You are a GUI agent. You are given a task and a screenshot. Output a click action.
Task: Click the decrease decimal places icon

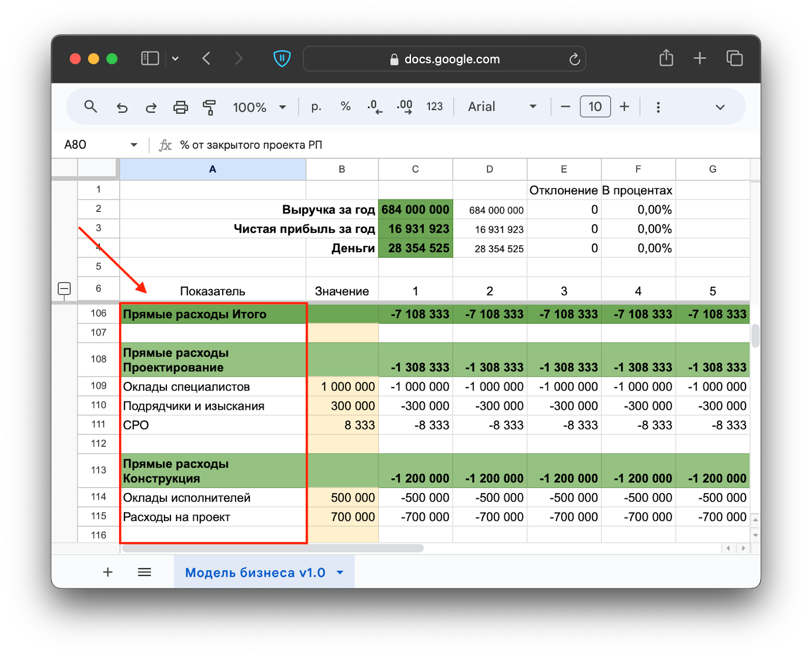tap(375, 107)
